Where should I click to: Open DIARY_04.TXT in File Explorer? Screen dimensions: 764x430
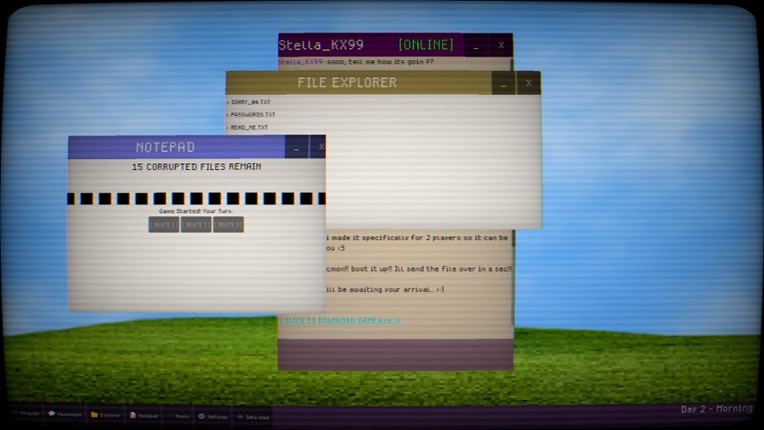[248, 102]
